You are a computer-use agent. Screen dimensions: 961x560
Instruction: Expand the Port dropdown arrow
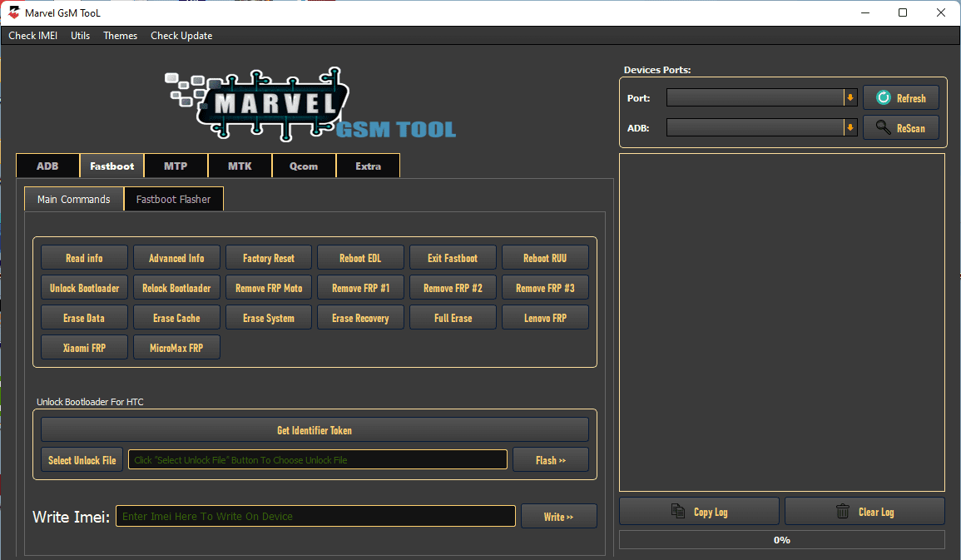point(850,97)
